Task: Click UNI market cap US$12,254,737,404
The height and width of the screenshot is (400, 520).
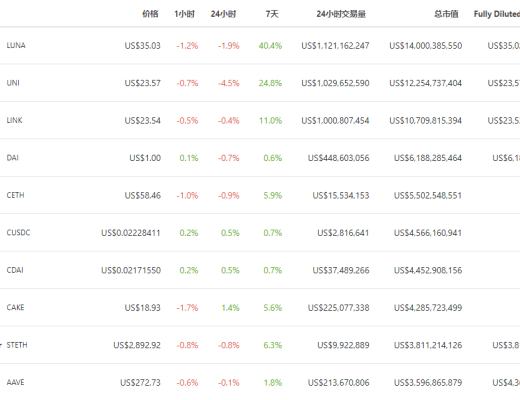Action: click(x=426, y=83)
